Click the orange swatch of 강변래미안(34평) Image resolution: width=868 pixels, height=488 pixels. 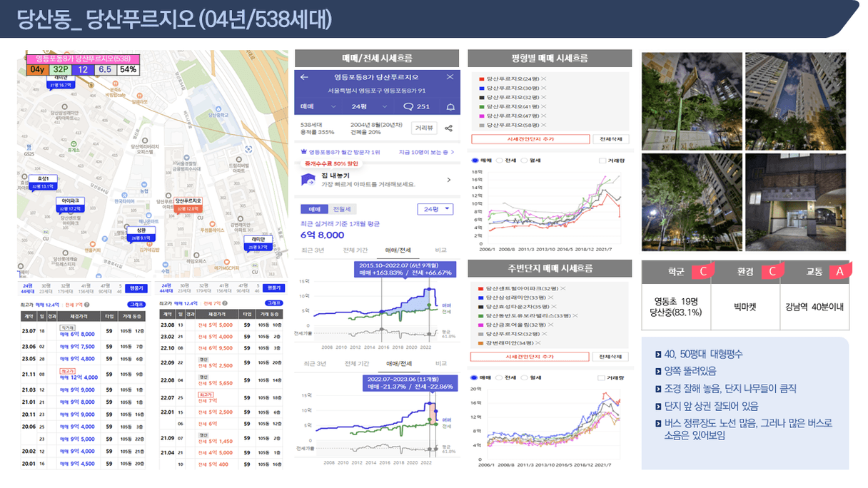point(482,343)
